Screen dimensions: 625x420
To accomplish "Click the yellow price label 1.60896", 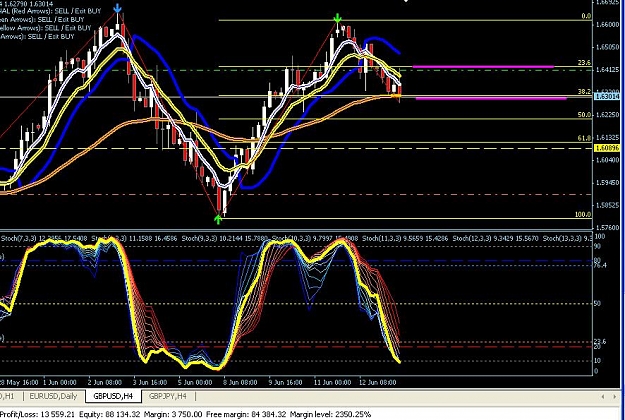I will pyautogui.click(x=607, y=148).
